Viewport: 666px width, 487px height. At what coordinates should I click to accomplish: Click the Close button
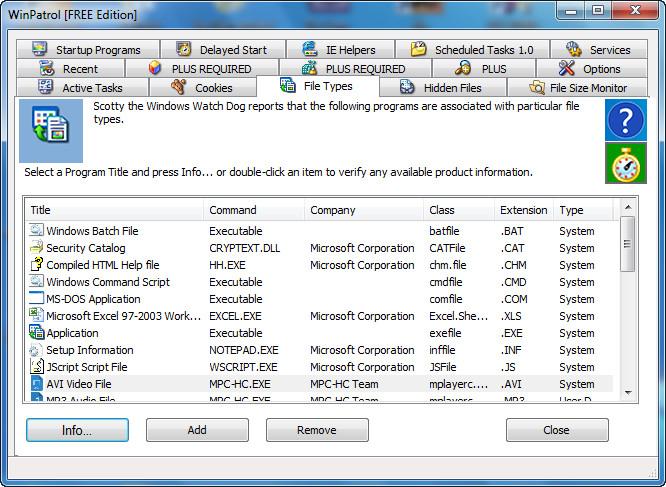(x=557, y=430)
